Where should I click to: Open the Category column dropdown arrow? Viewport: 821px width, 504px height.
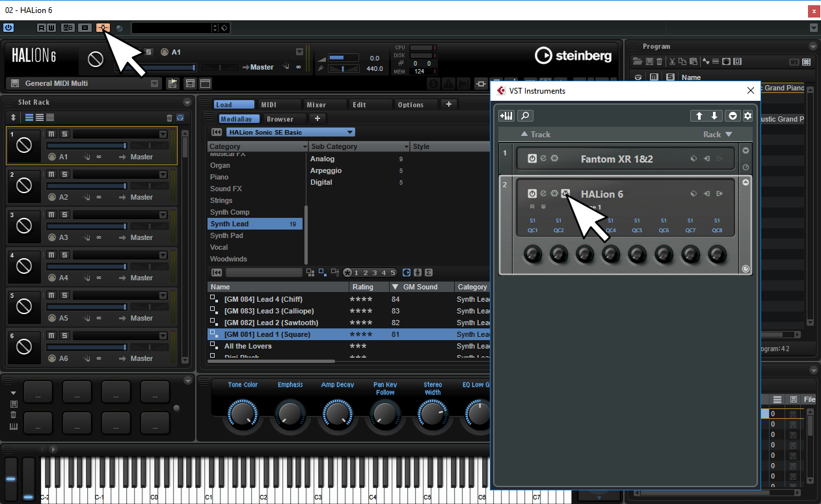tap(305, 147)
